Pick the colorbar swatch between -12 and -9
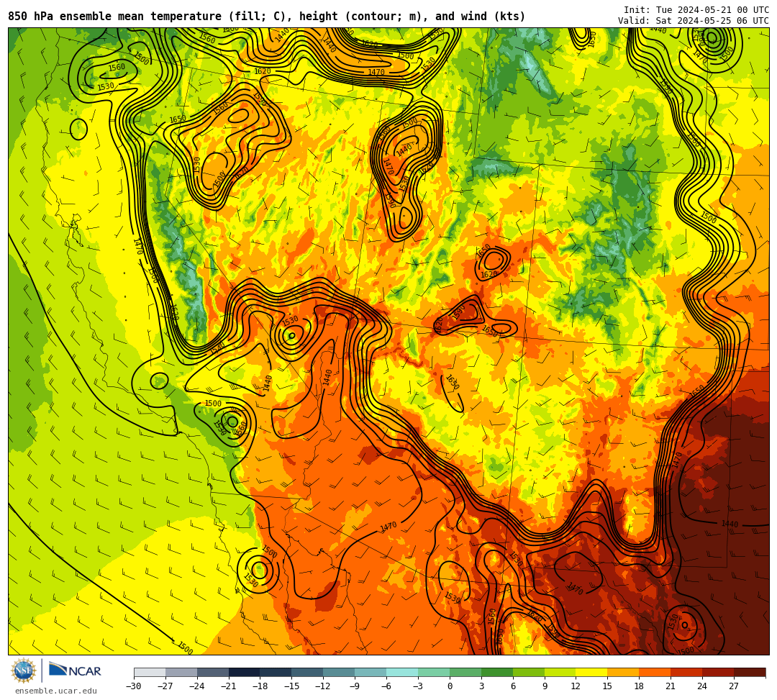Viewport: 777px width, 700px height. coord(340,672)
